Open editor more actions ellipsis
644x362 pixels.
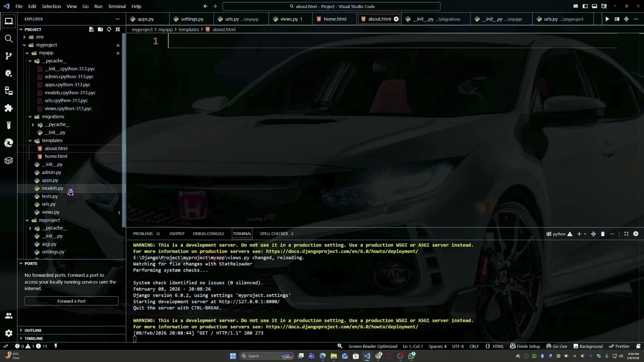(x=635, y=19)
